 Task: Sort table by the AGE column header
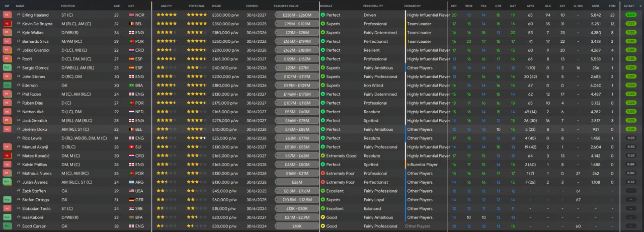pyautogui.click(x=117, y=6)
